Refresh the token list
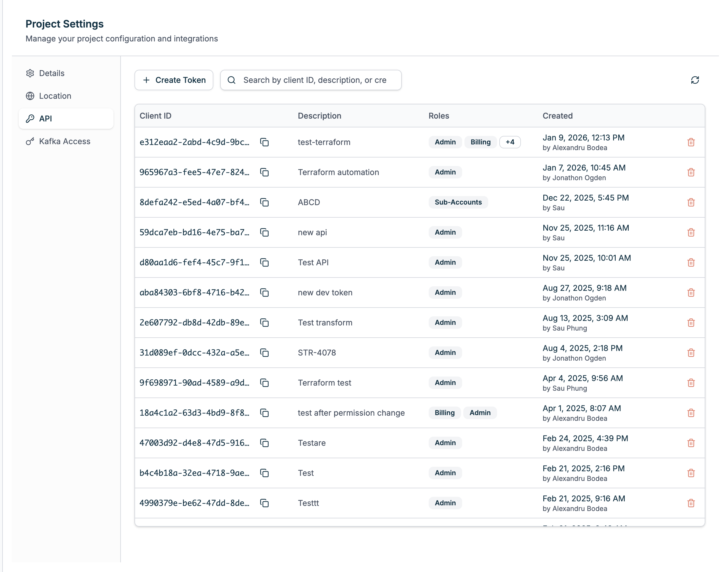 (695, 80)
